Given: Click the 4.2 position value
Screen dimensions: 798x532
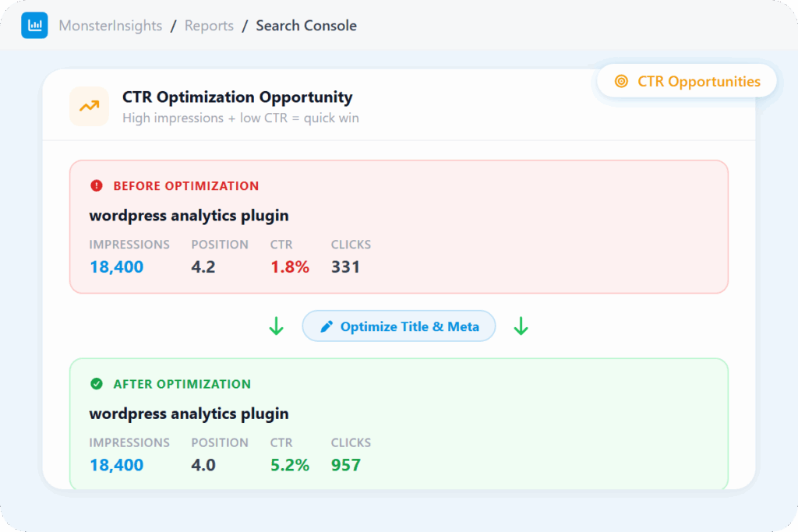Looking at the screenshot, I should (203, 267).
